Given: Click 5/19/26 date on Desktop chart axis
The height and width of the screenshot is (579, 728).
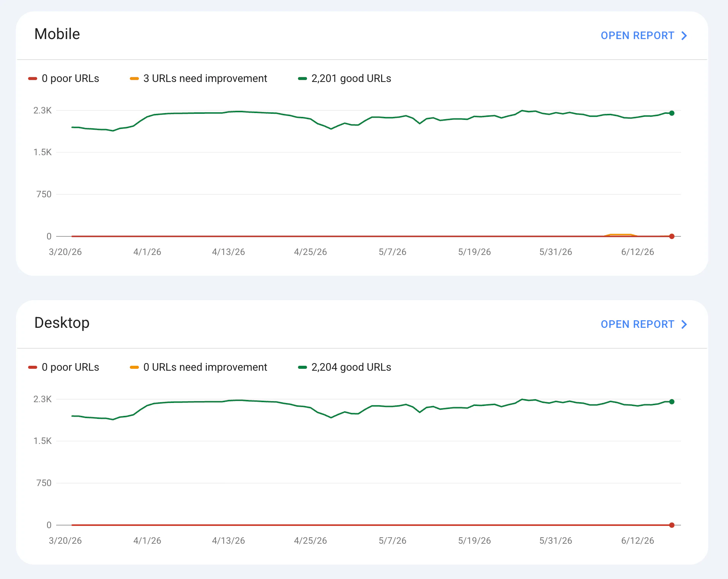Looking at the screenshot, I should [x=474, y=541].
